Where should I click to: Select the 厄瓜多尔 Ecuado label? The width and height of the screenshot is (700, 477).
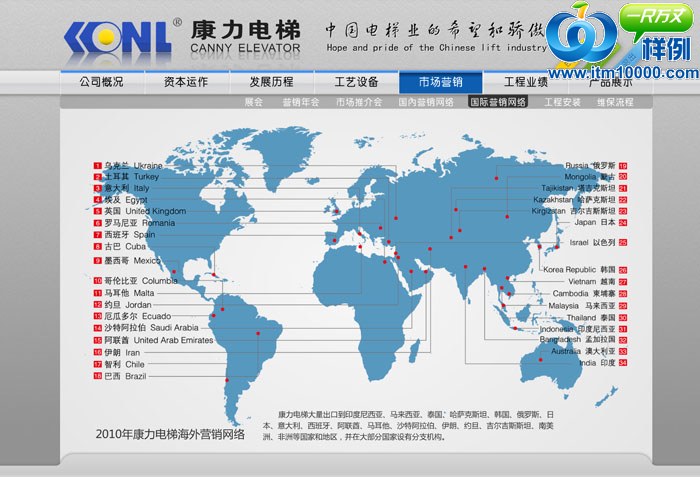[138, 316]
